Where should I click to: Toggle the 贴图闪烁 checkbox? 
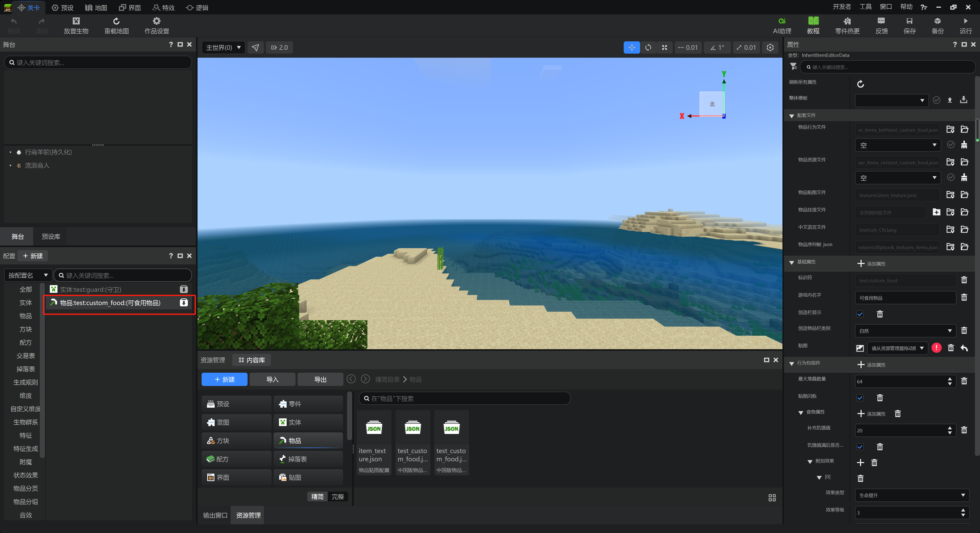(860, 398)
